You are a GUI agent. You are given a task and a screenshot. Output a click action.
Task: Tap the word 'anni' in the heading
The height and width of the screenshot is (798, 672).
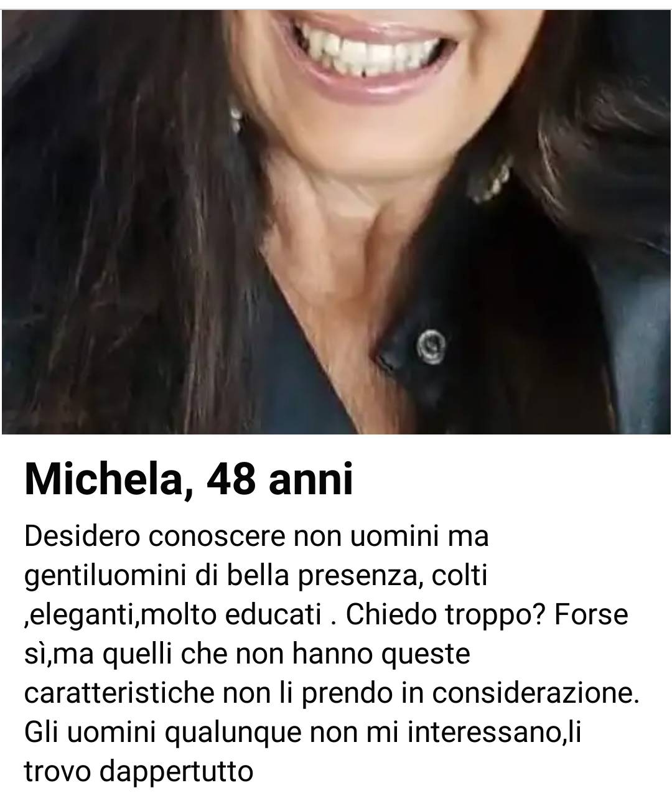(310, 479)
